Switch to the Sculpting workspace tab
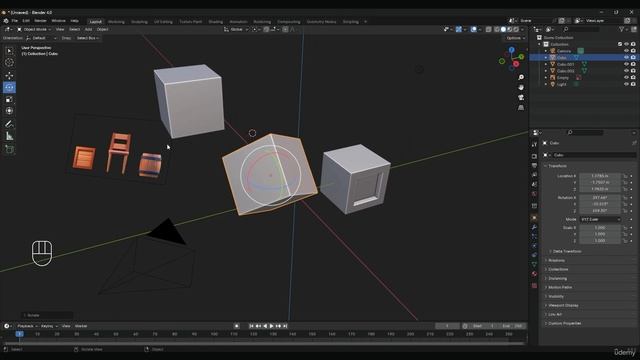This screenshot has height=360, width=640. [139, 22]
